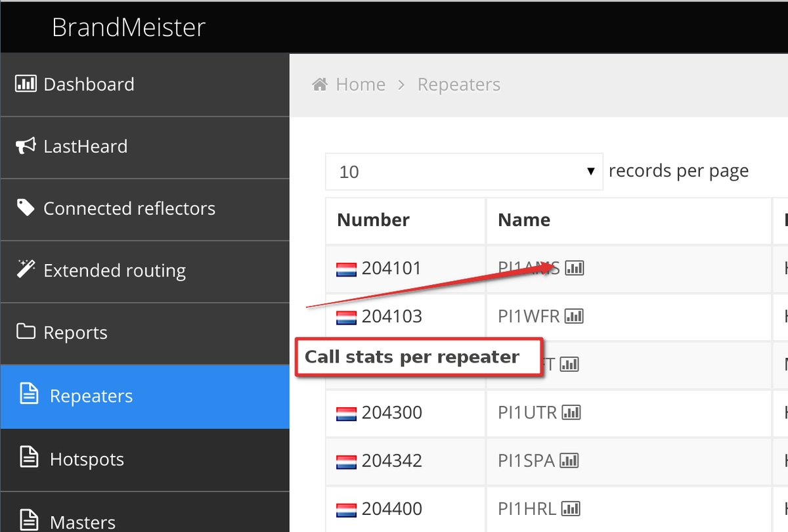The image size is (788, 532).
Task: Click the Masters document icon
Action: click(29, 520)
